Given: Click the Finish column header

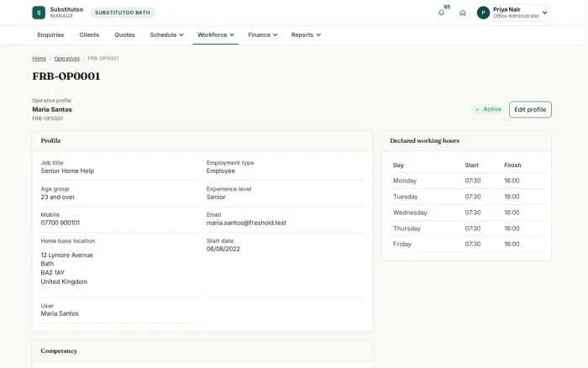Looking at the screenshot, I should pyautogui.click(x=512, y=165).
